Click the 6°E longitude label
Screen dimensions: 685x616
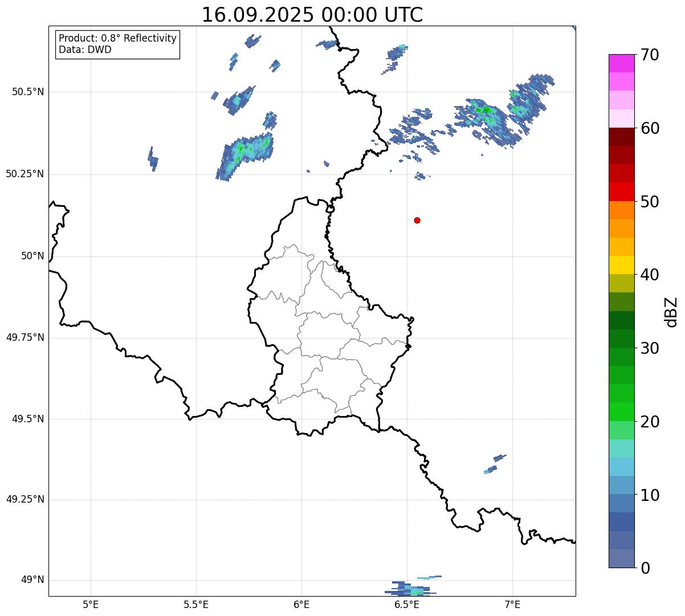(x=301, y=604)
